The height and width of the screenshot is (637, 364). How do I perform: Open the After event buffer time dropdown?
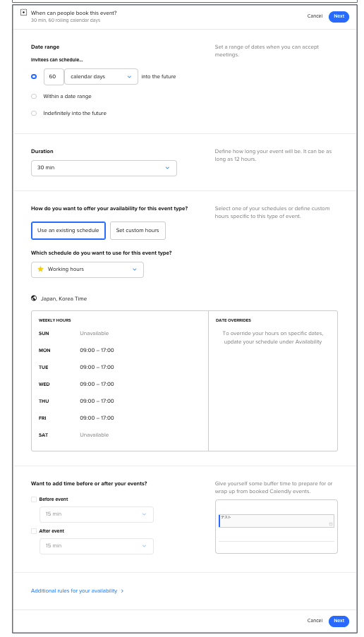coord(97,546)
